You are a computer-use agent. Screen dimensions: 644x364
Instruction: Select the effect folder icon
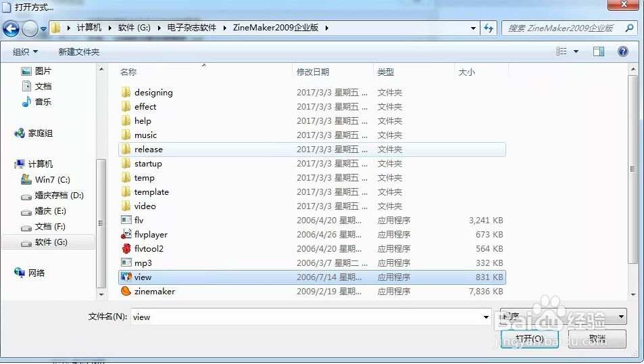[126, 106]
